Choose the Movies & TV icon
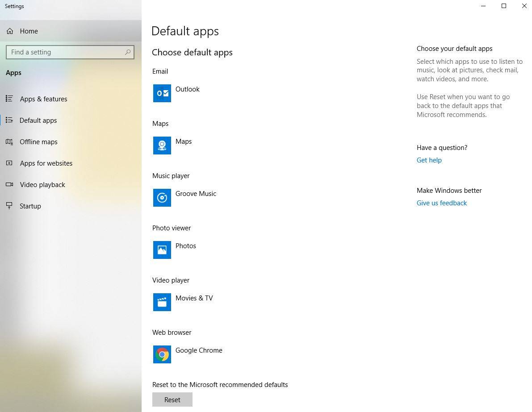The width and height of the screenshot is (532, 412). (x=162, y=302)
